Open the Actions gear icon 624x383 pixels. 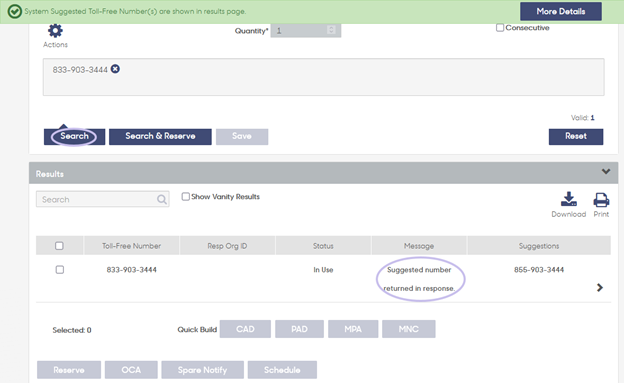tap(55, 31)
